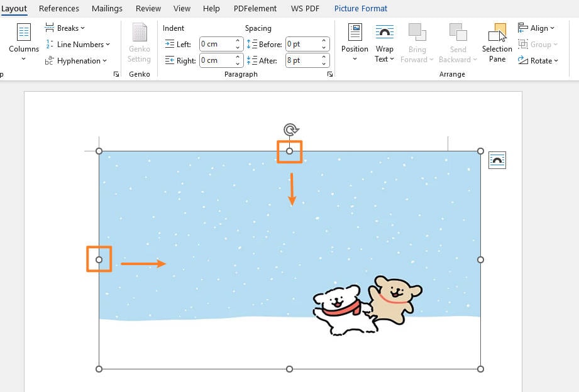Image resolution: width=579 pixels, height=392 pixels.
Task: Click the Rotate icon
Action: coord(523,60)
